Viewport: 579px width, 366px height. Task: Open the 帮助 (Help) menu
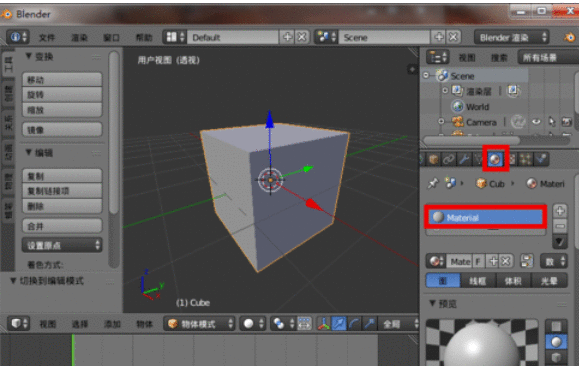pos(144,37)
